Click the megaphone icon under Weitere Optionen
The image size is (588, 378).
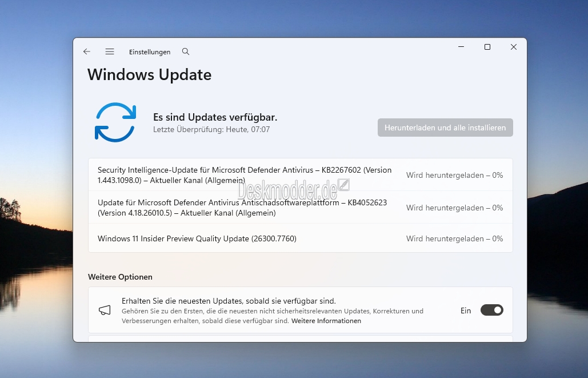[105, 311]
